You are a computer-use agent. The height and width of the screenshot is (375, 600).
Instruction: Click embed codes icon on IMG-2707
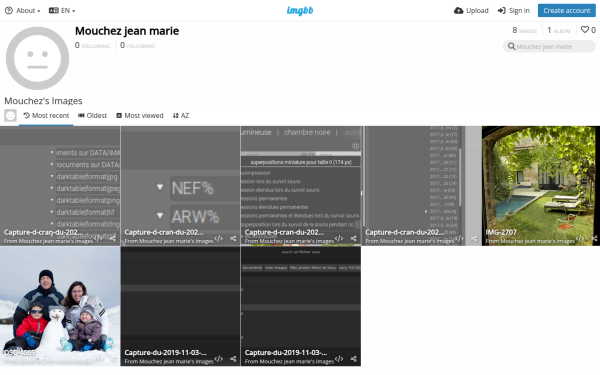tap(580, 238)
